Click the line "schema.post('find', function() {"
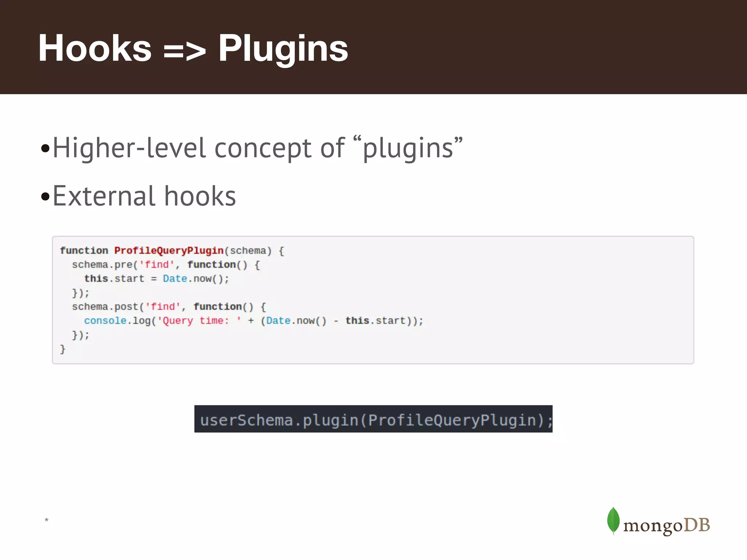Screen dimensions: 747x560 169,307
